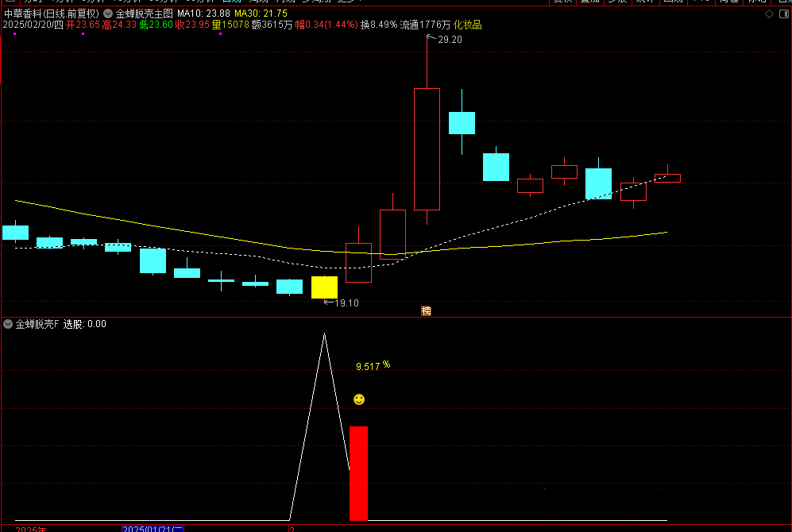Click the diamond icon at top right
The image size is (792, 532).
pyautogui.click(x=767, y=14)
